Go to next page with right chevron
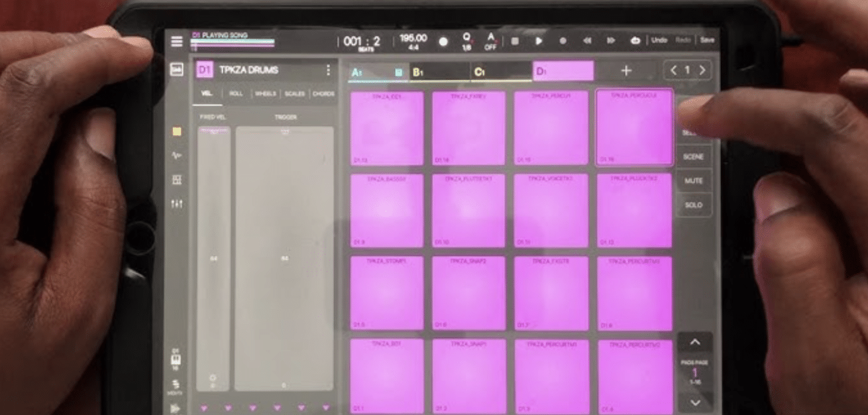Screen dimensions: 868x415 (x=702, y=70)
